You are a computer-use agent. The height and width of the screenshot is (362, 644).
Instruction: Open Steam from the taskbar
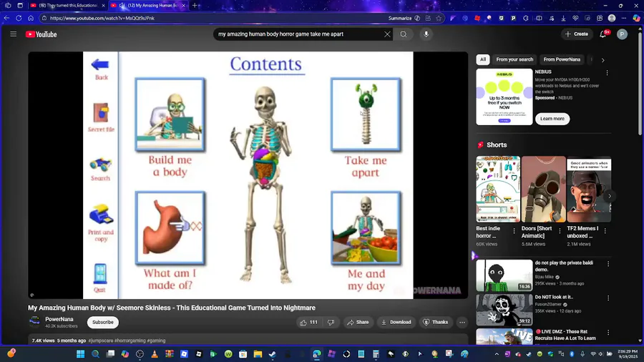(273, 354)
